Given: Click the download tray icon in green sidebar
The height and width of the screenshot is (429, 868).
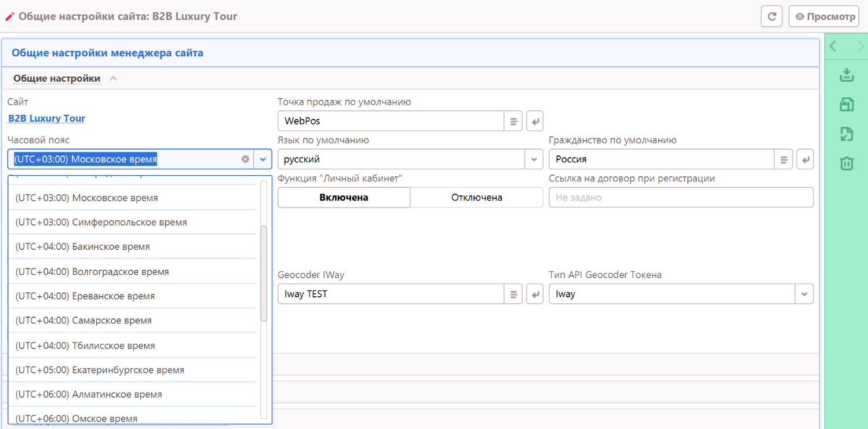Looking at the screenshot, I should pyautogui.click(x=847, y=75).
